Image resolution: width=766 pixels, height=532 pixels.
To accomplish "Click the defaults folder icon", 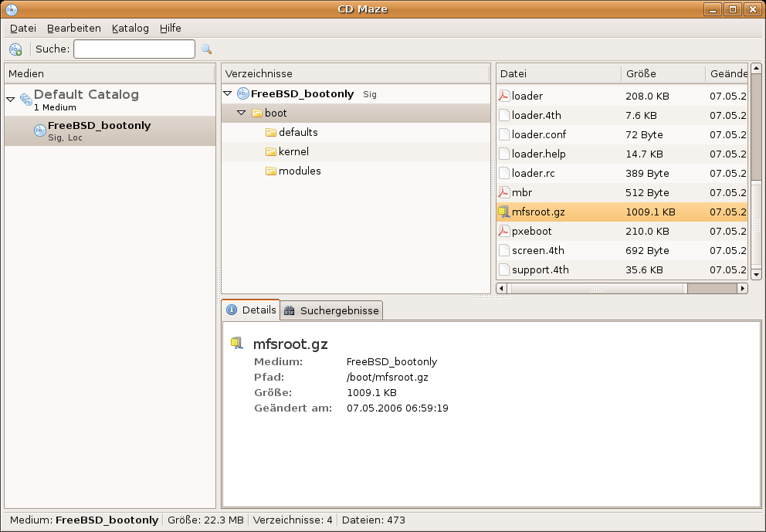I will coord(270,132).
